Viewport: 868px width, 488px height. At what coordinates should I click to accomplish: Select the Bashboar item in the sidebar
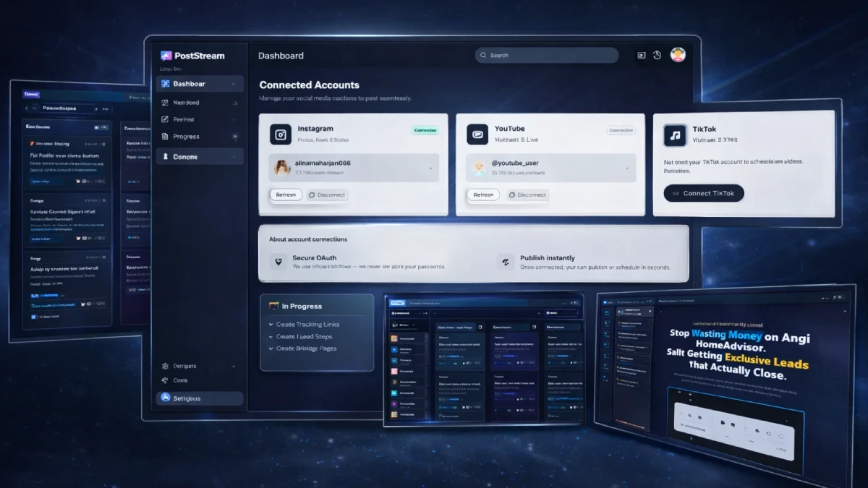pos(200,84)
